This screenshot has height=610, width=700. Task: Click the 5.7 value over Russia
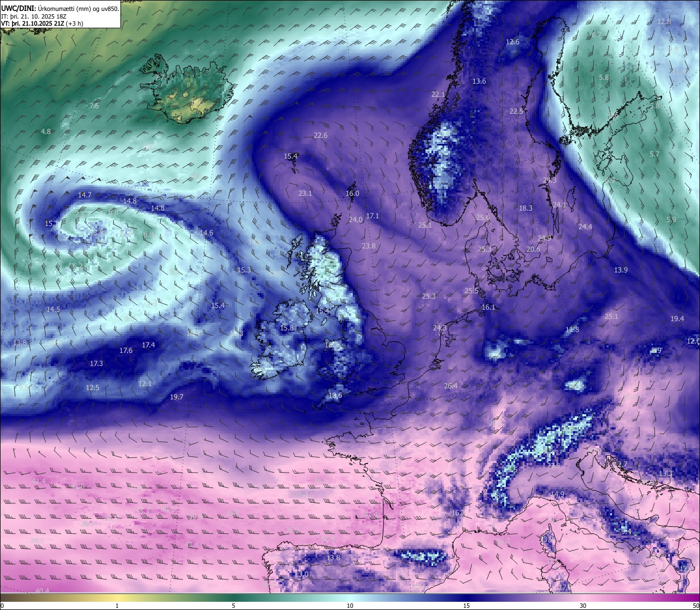(x=655, y=155)
